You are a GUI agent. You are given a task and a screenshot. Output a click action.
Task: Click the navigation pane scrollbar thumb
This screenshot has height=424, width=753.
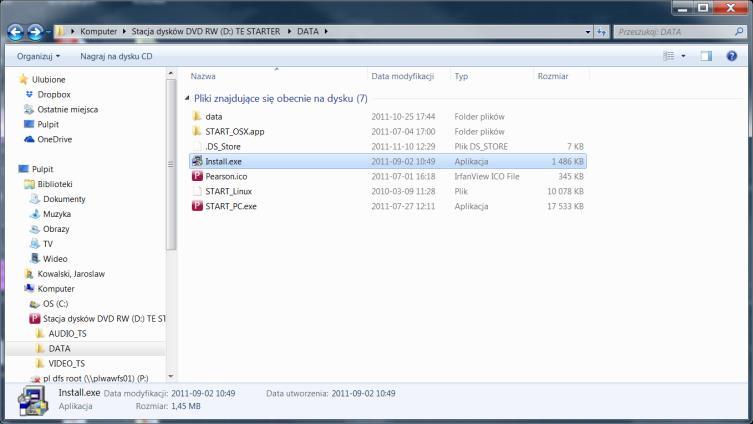pyautogui.click(x=171, y=164)
